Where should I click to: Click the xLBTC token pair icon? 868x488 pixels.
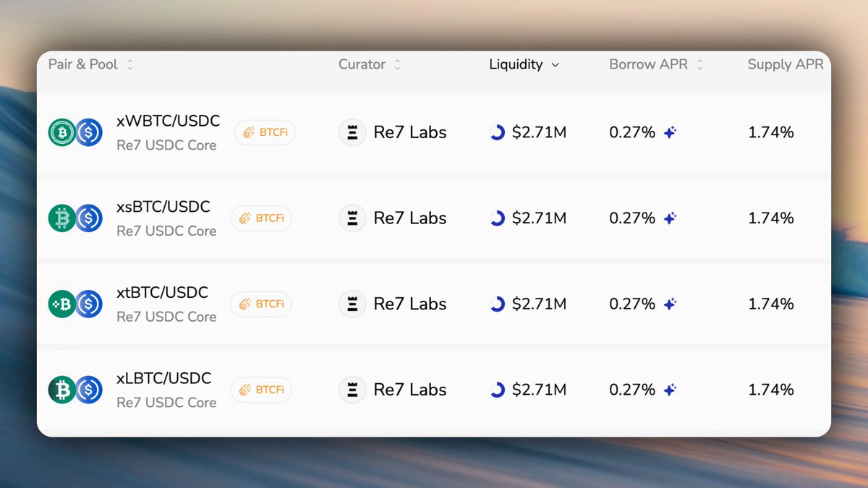[x=75, y=390]
